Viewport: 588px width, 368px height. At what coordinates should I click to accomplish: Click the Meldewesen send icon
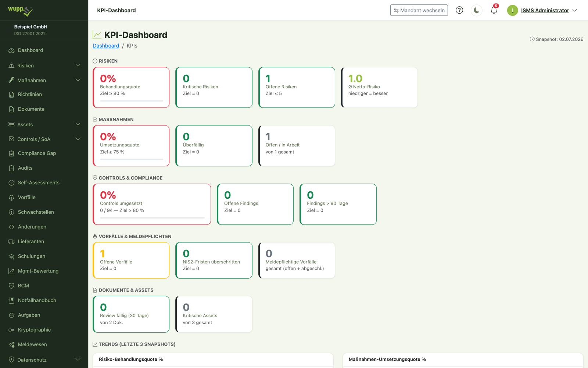[11, 345]
